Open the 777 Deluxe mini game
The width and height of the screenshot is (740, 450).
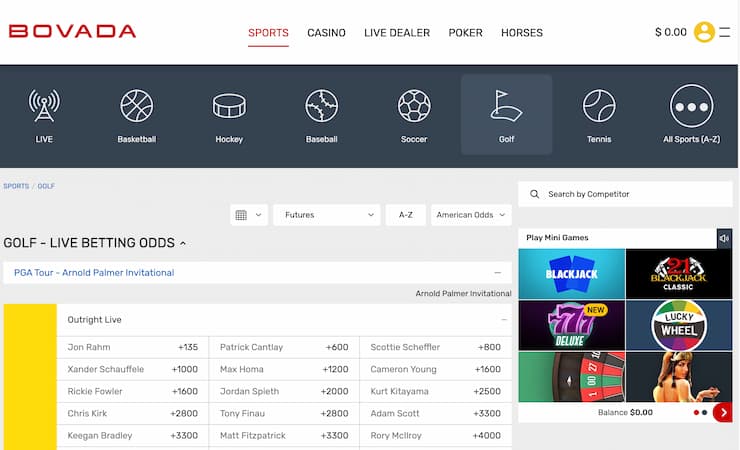point(572,325)
